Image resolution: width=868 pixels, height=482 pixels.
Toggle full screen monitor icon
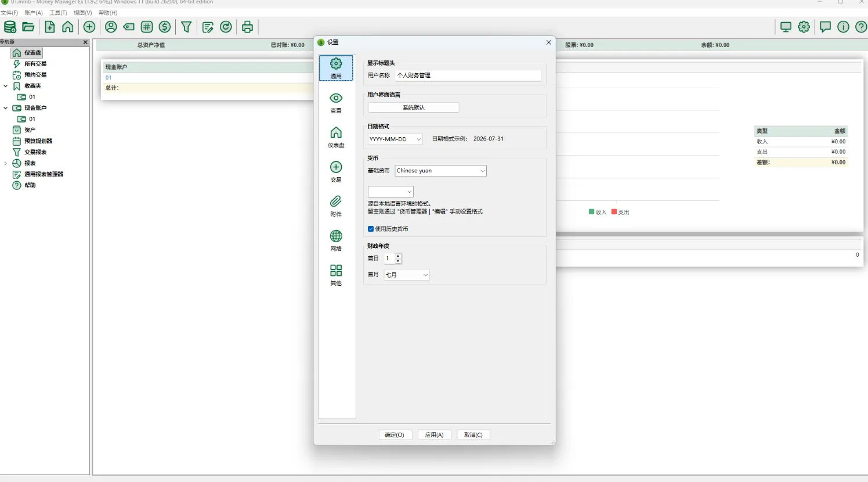[786, 27]
